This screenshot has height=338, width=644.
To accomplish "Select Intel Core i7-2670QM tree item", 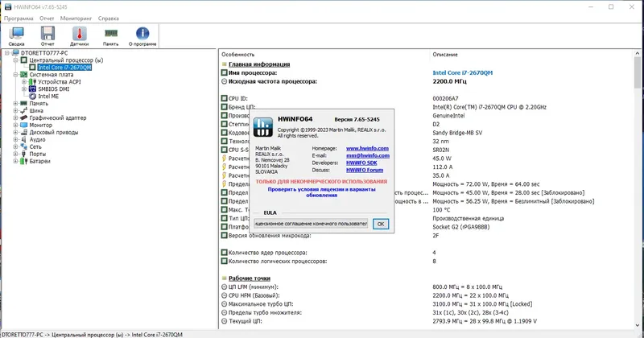I will point(64,68).
